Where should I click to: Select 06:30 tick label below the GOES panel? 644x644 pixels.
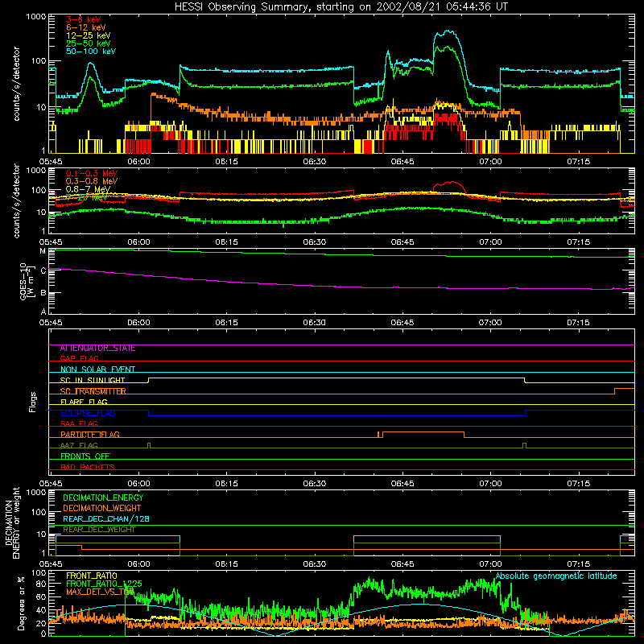(315, 323)
